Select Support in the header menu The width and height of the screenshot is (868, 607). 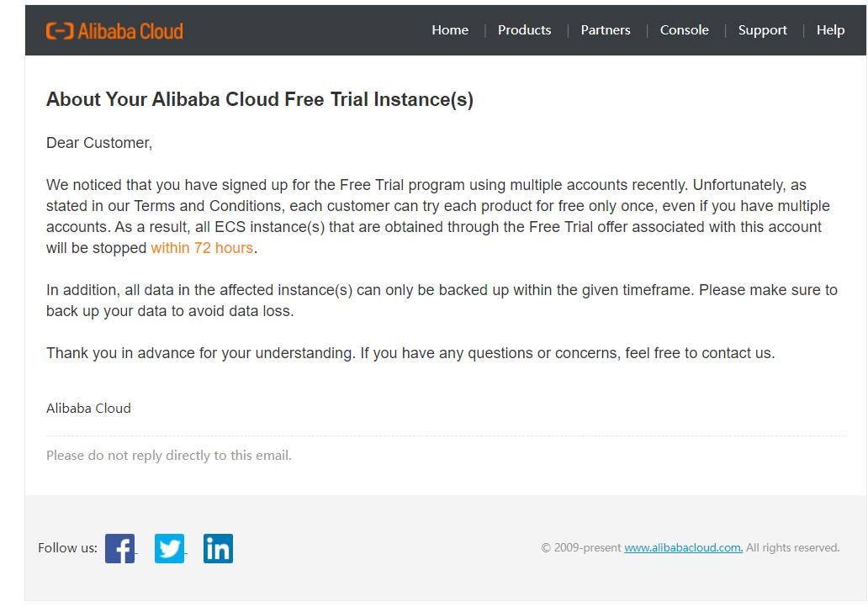coord(763,30)
